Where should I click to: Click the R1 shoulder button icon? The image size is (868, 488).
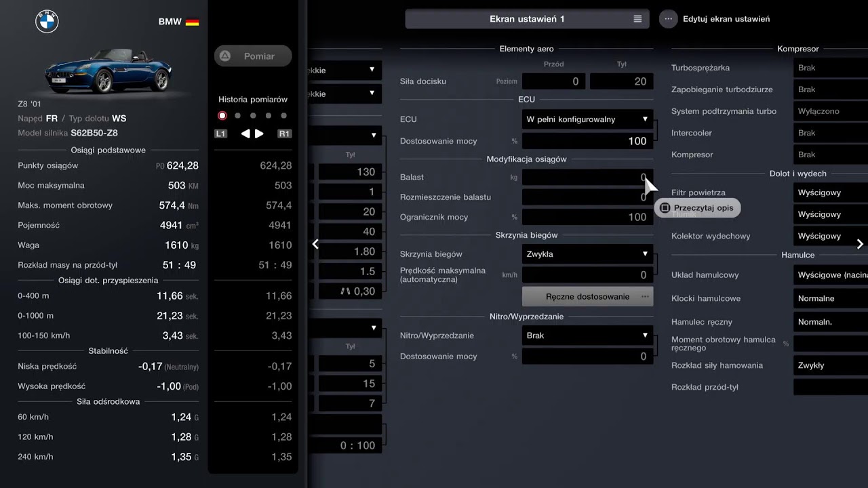284,134
